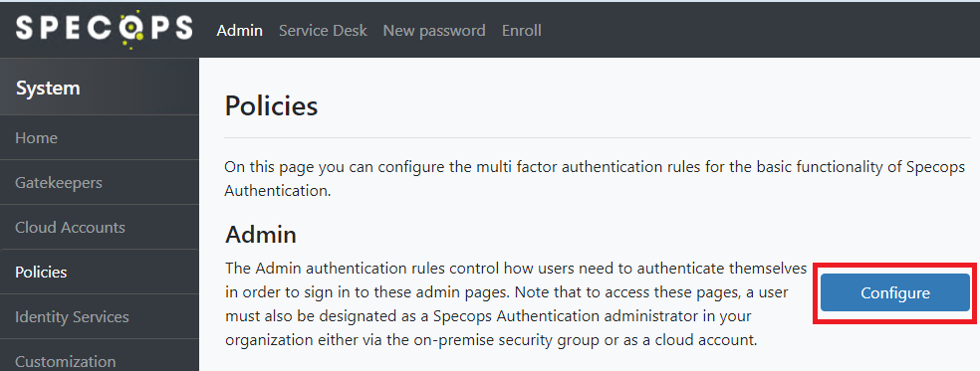
Task: Go to the Service Desk page
Action: (x=323, y=31)
